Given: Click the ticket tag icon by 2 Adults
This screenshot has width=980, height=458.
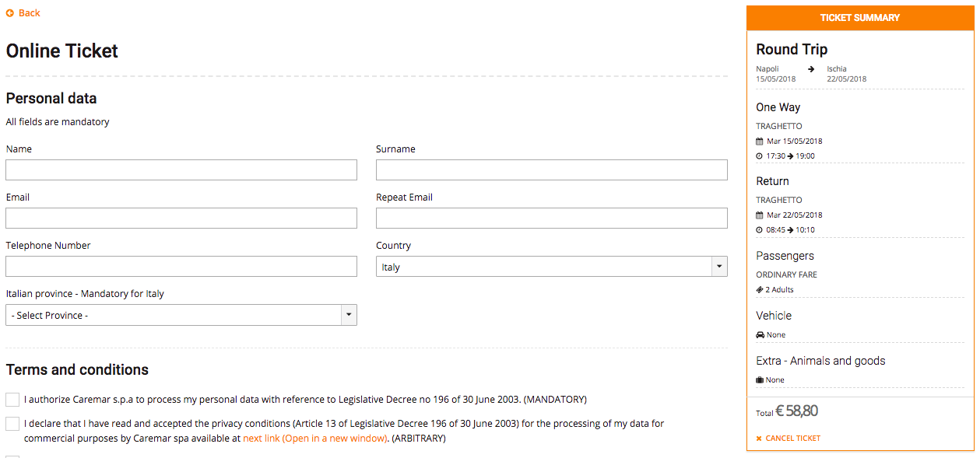Looking at the screenshot, I should 760,290.
